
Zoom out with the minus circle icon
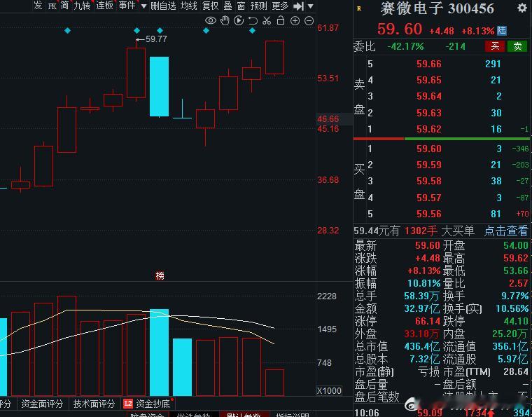point(309,21)
